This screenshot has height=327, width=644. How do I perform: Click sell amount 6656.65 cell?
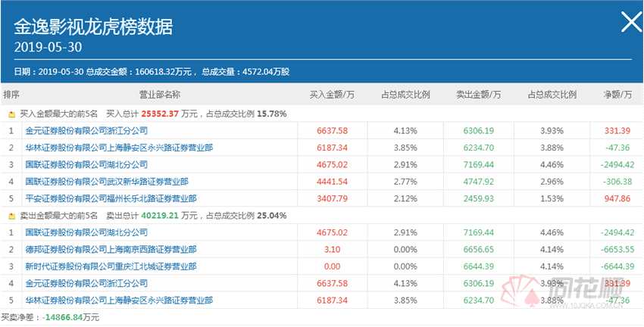coord(479,250)
